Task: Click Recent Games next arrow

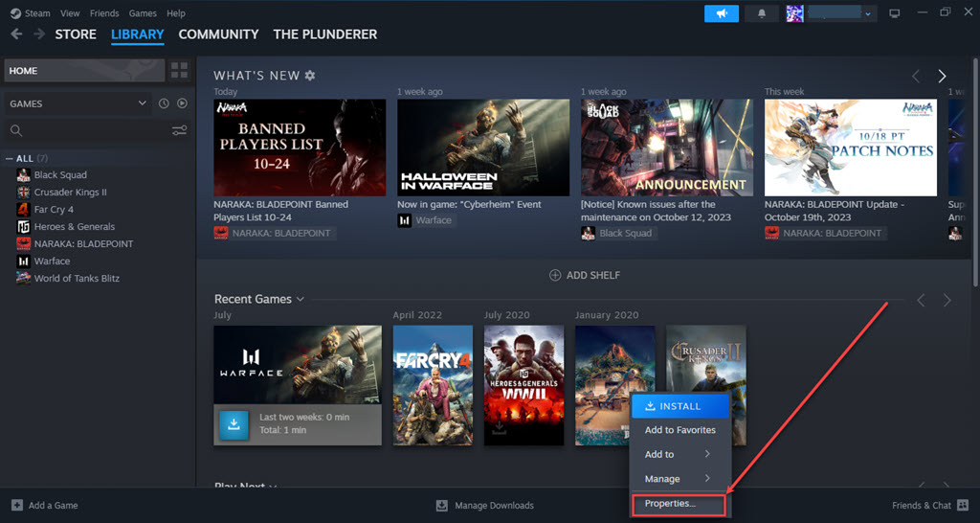Action: 947,300
